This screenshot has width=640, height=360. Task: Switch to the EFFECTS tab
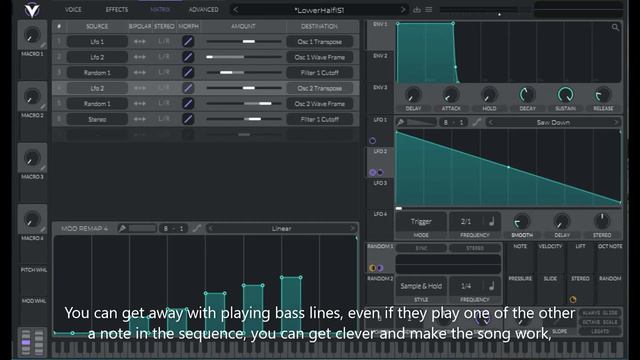(x=117, y=9)
